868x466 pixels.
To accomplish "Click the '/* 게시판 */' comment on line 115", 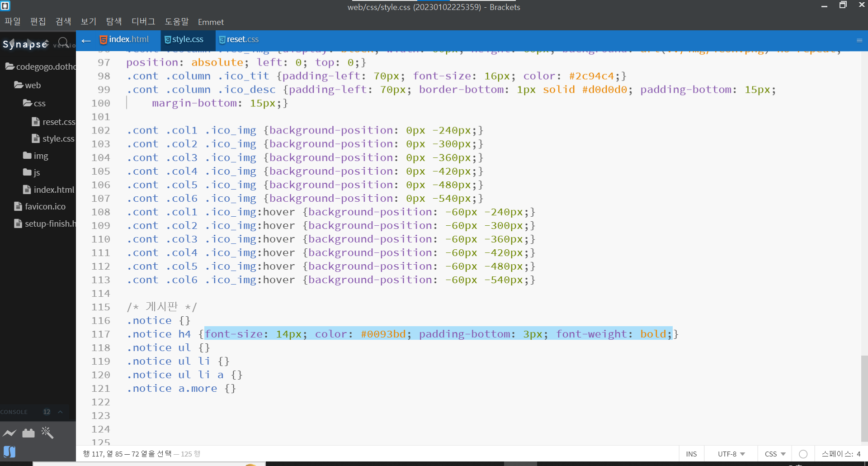I will 162,307.
